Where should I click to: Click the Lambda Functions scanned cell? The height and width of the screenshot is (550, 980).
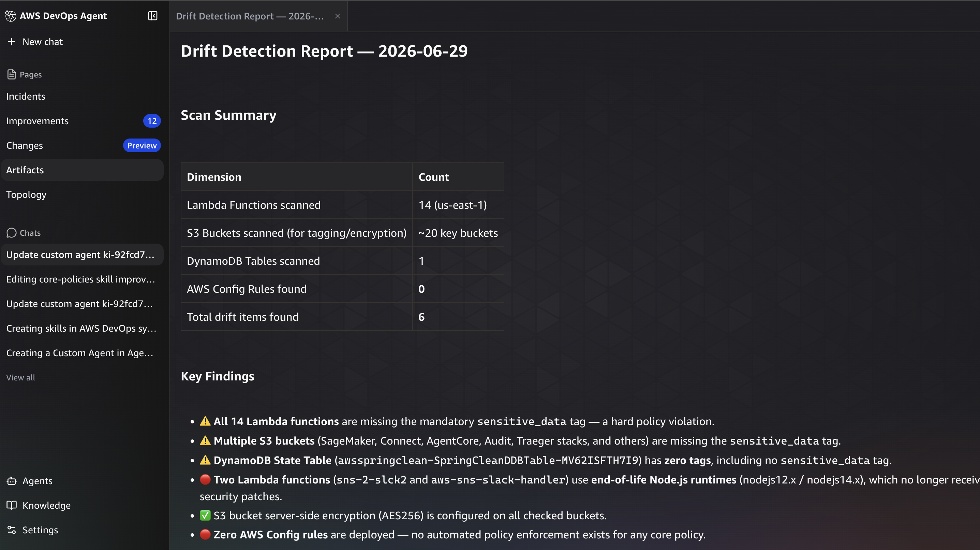297,205
